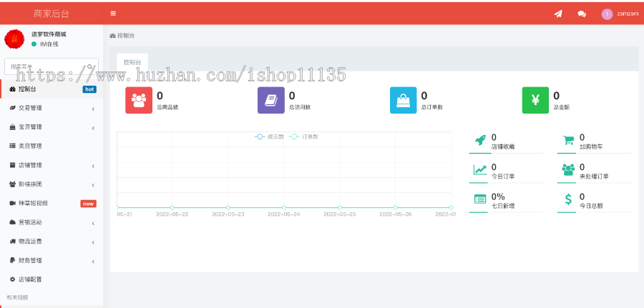Viewport: 644px width, 308px height.
Task: Open 营销活动 menu item
Action: pyautogui.click(x=52, y=222)
